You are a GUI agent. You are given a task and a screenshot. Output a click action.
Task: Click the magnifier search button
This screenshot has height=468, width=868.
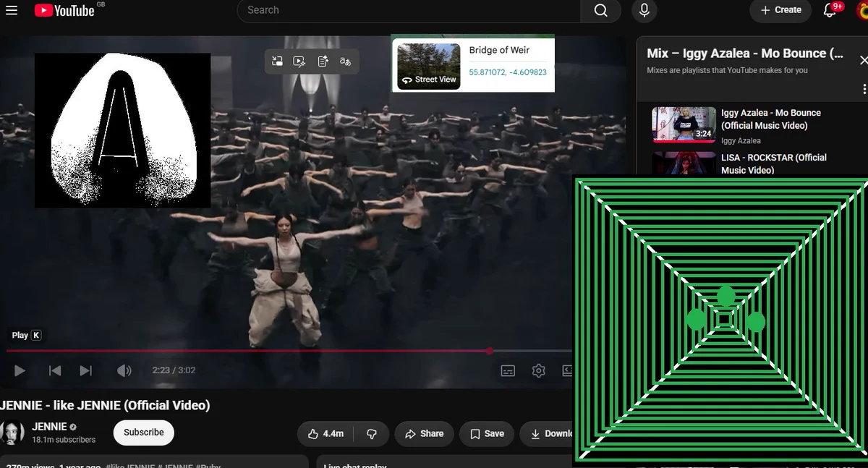tap(601, 10)
